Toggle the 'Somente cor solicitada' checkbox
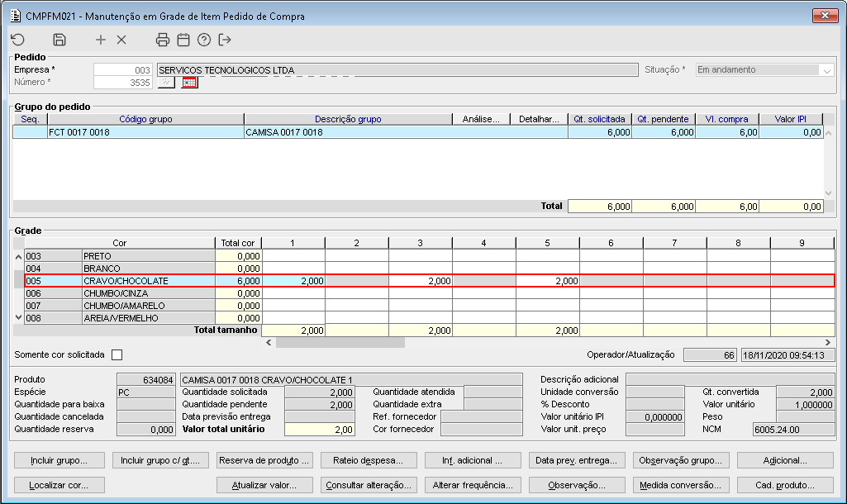Screen dimensions: 847x504 pyautogui.click(x=117, y=354)
